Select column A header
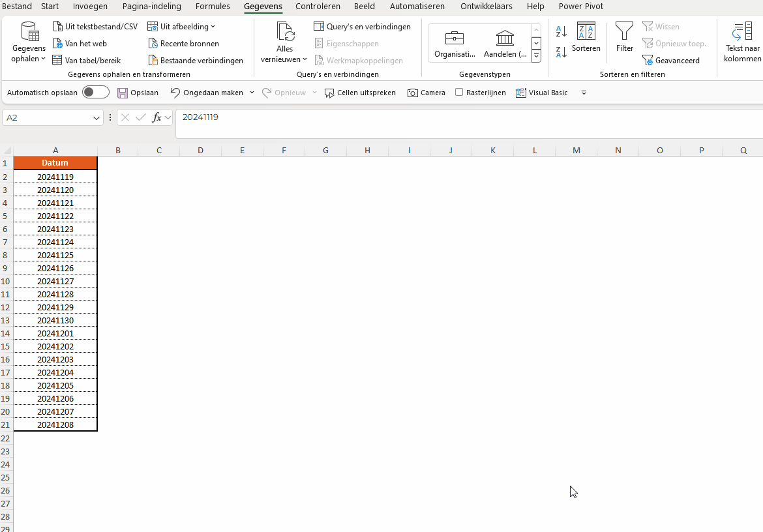 (55, 150)
